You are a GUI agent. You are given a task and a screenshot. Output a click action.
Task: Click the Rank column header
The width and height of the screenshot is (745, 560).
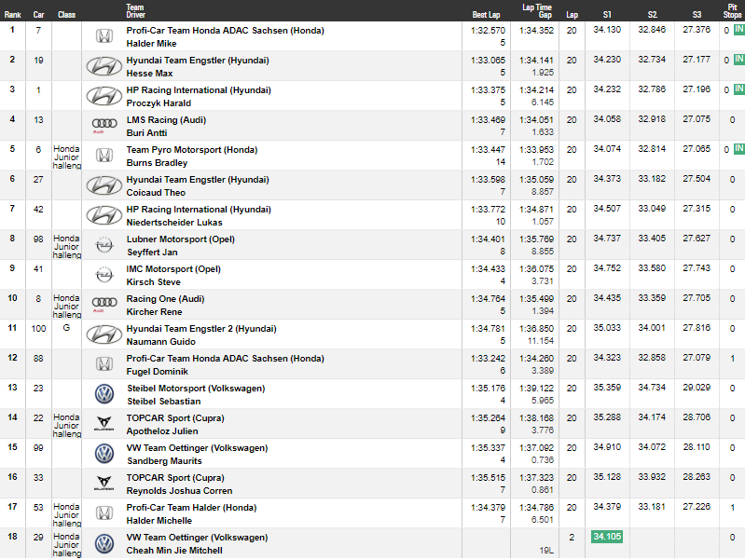(13, 15)
